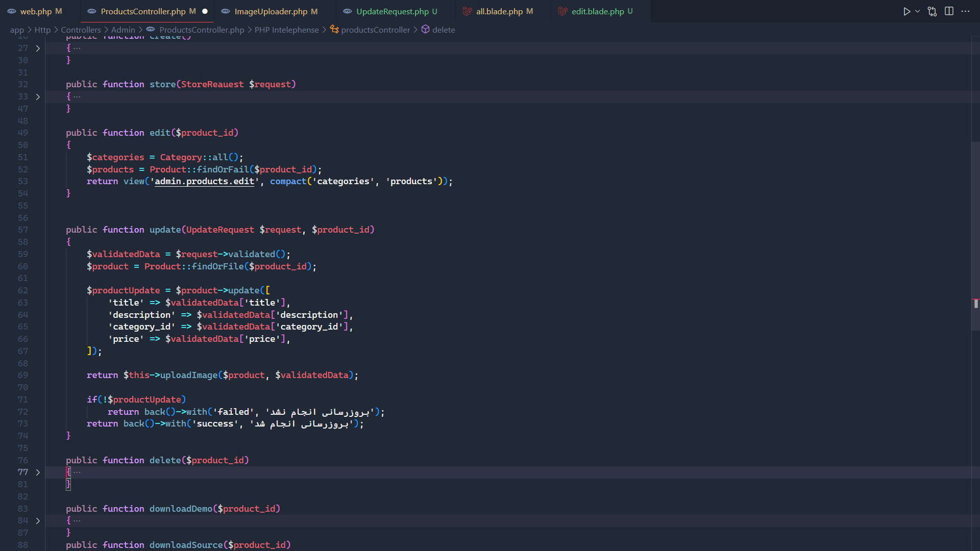Click breadcrumb delete method cube icon
The height and width of the screenshot is (551, 980).
[425, 30]
